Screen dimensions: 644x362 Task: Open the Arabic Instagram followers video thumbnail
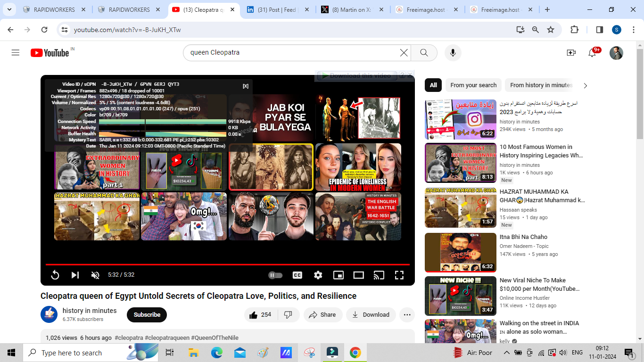461,119
